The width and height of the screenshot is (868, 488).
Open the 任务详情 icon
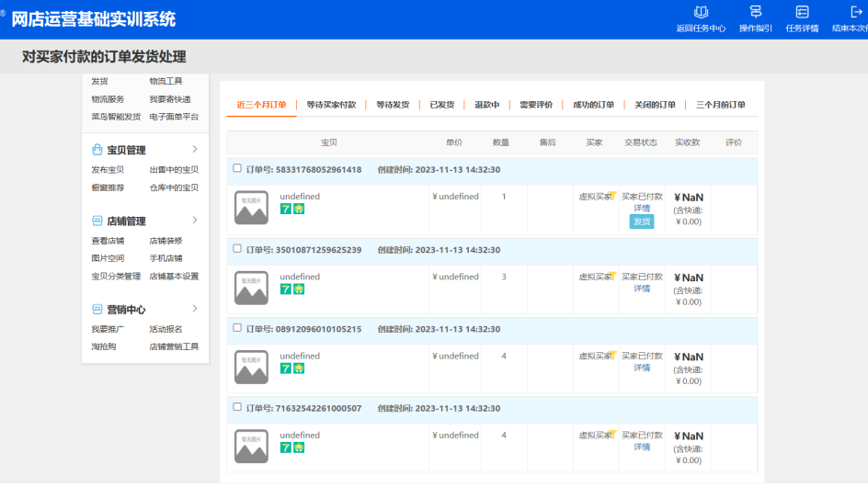point(802,12)
